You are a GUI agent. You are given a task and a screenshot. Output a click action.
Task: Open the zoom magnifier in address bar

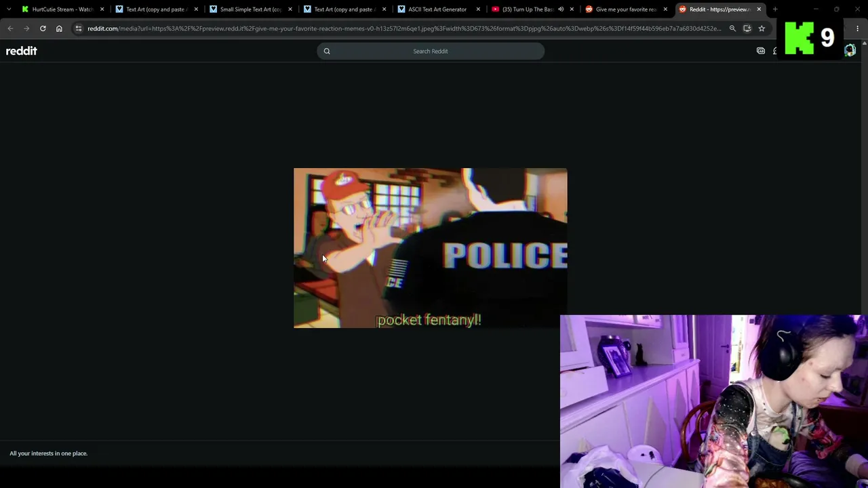(x=732, y=28)
